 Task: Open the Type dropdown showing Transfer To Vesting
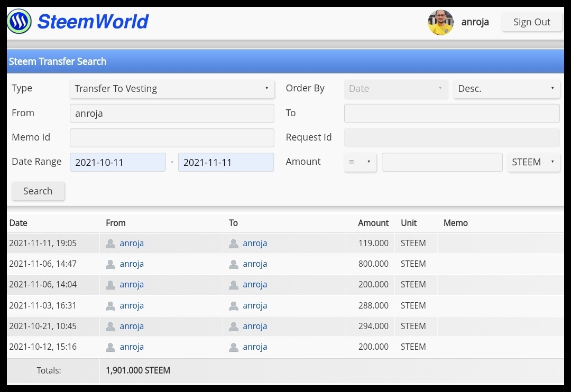point(172,89)
